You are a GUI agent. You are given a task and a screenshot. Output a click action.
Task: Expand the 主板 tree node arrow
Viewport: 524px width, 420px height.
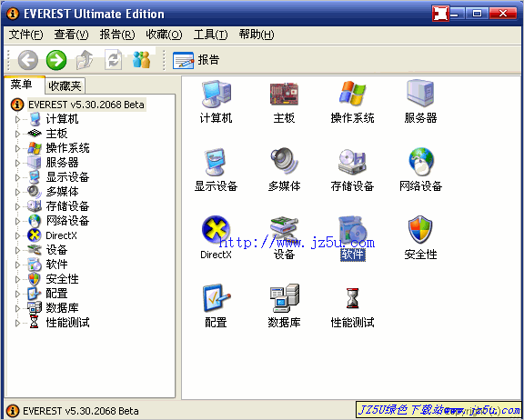tap(17, 134)
